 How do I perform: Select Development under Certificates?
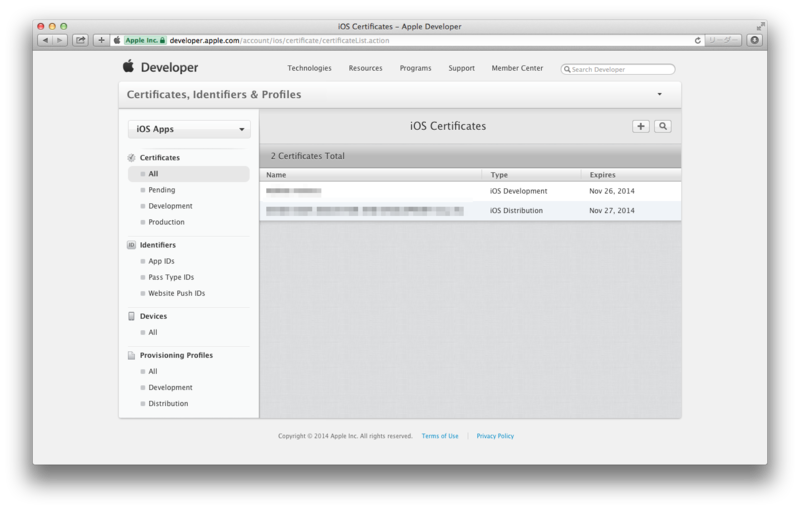[170, 206]
